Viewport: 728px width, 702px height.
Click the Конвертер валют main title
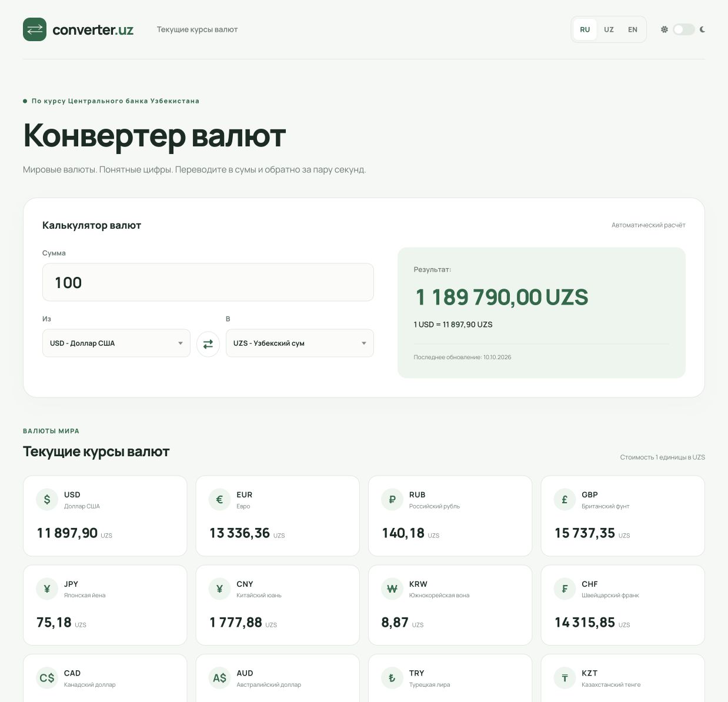tap(155, 136)
